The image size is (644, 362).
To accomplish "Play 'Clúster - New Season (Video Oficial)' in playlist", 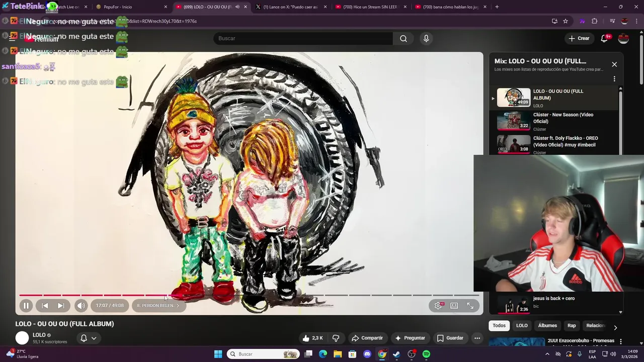I will 553,121.
